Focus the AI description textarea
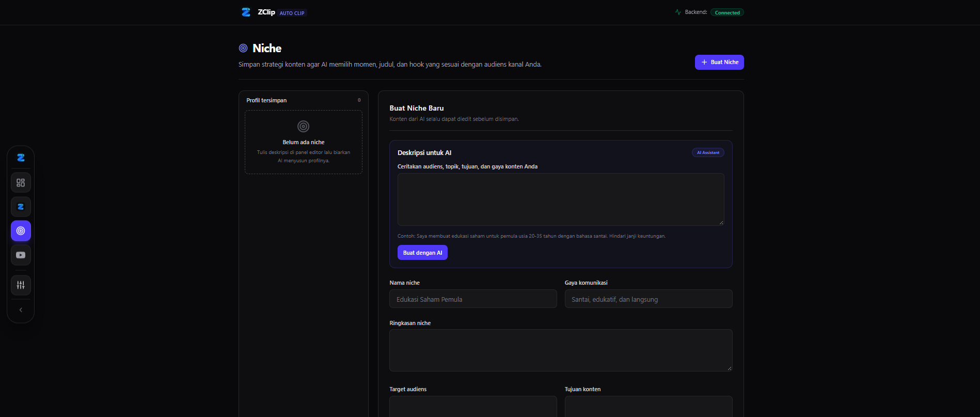 [x=561, y=199]
